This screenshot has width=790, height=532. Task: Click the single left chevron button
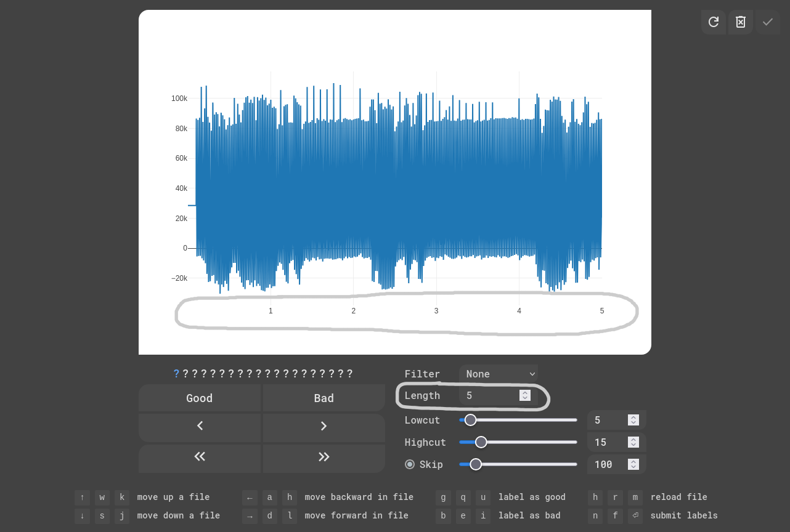click(x=200, y=426)
